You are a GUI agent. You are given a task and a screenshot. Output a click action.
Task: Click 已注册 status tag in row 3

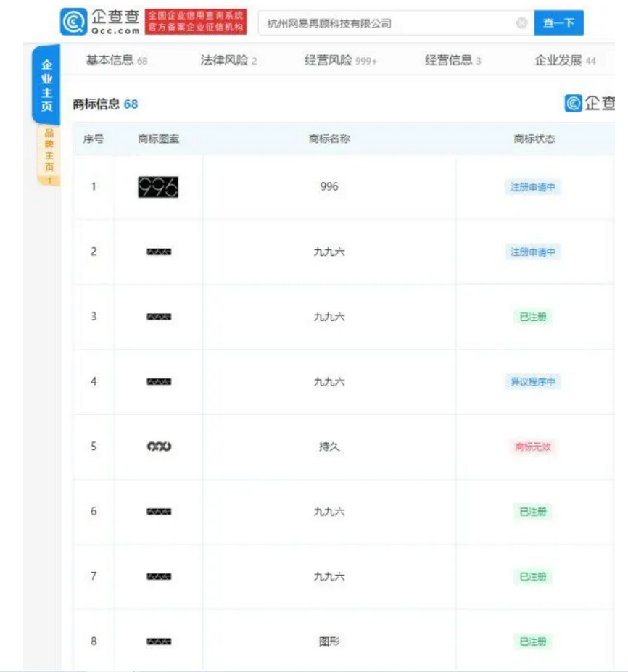coord(533,317)
